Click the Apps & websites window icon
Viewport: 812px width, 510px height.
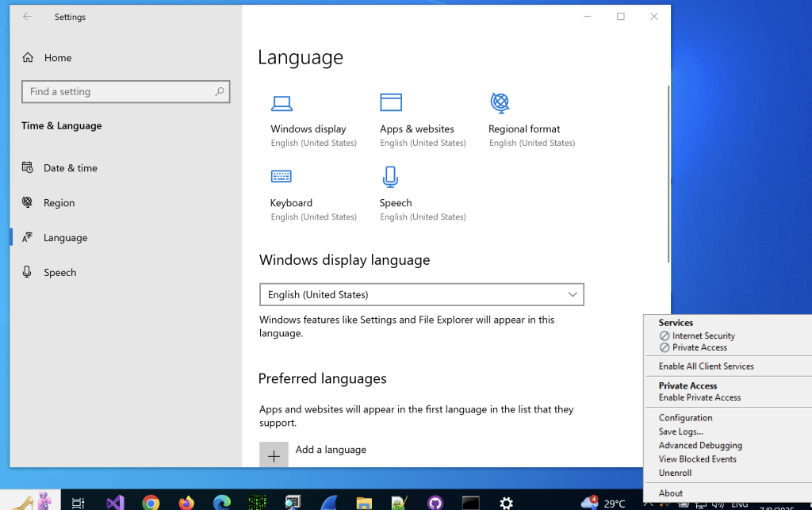(x=391, y=102)
